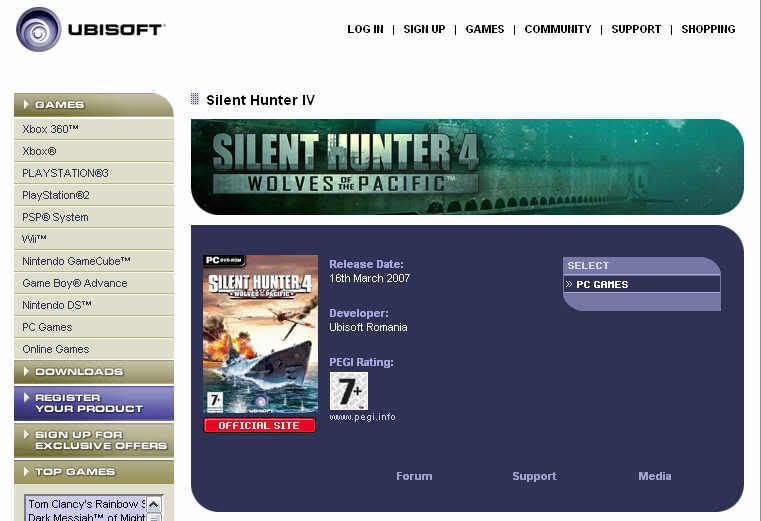Open the Forum link

tap(414, 476)
